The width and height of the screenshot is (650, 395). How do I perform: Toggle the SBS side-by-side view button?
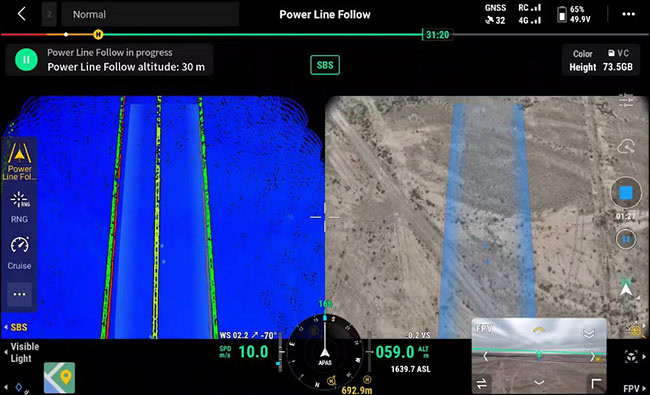click(325, 65)
